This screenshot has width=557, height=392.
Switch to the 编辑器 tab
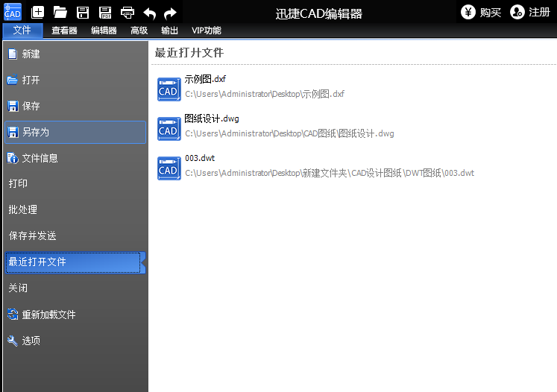(x=104, y=31)
